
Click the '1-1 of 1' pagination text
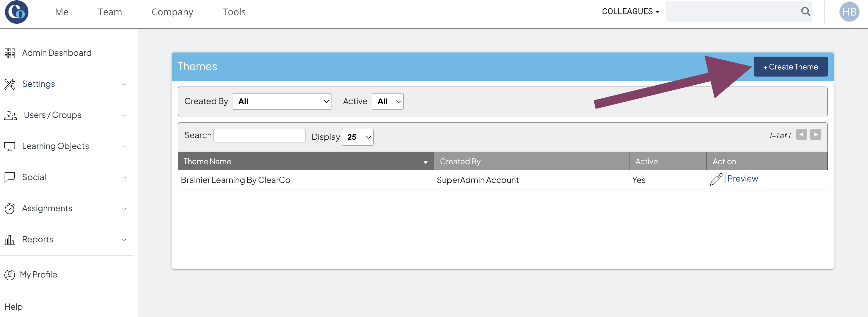780,135
